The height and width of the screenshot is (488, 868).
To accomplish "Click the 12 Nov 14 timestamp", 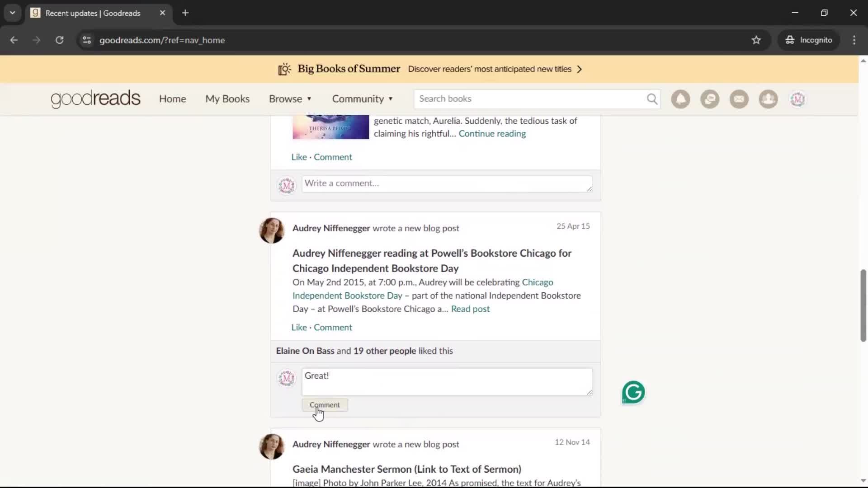I will 572,442.
